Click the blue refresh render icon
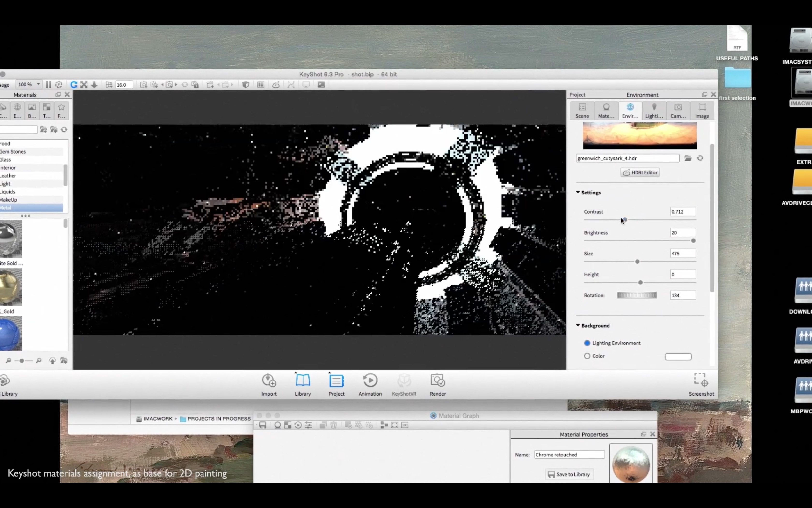 [x=74, y=85]
